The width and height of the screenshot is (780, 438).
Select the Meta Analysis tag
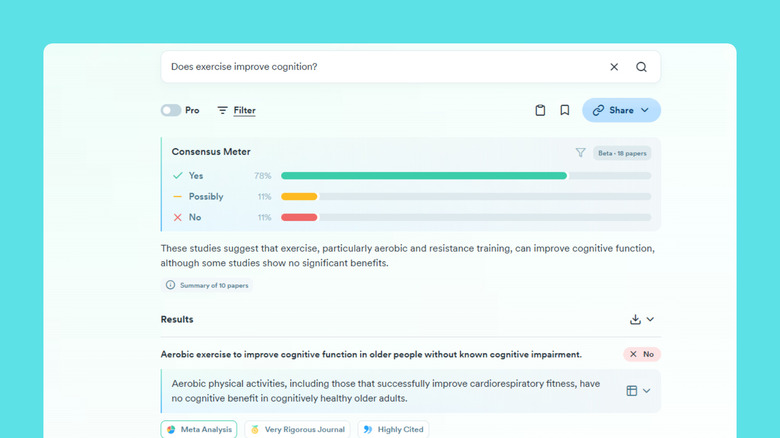click(199, 429)
